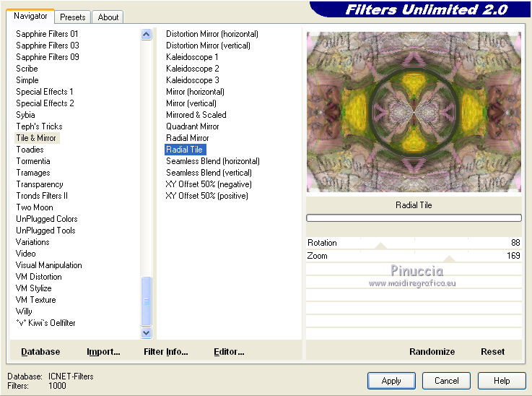Click the Cancel button
This screenshot has height=396, width=532.
pos(446,381)
